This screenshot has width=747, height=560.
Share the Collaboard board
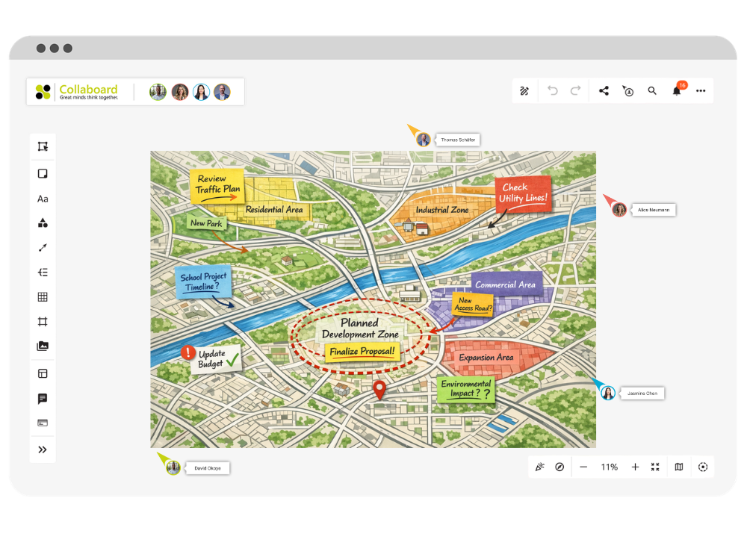pyautogui.click(x=603, y=90)
